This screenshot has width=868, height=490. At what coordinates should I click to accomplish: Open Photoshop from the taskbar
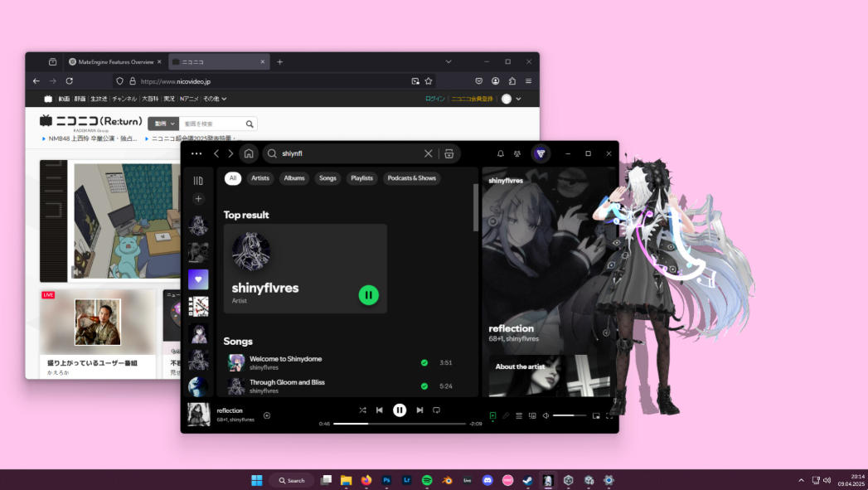click(x=386, y=480)
